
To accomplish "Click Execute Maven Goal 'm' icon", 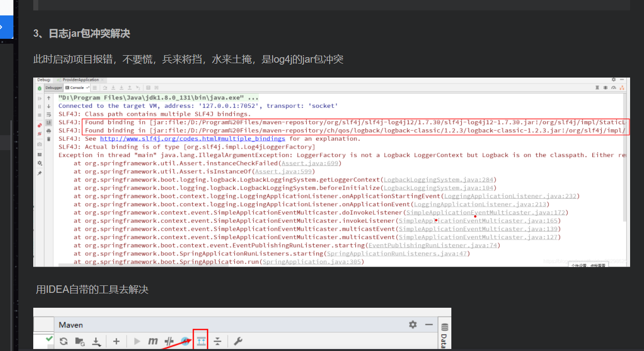I will [x=153, y=341].
